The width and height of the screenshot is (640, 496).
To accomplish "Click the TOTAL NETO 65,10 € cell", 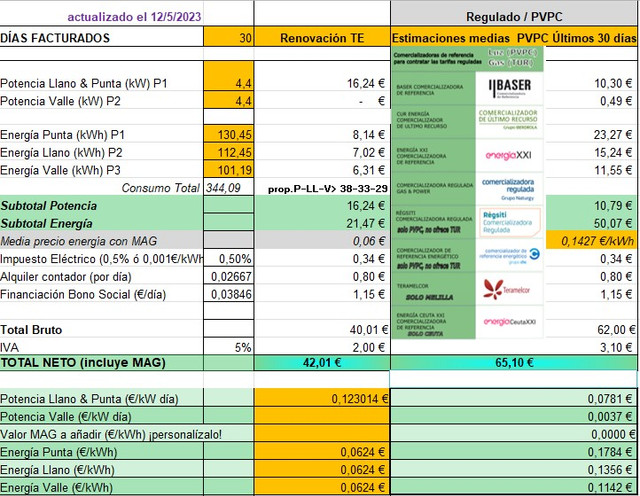I will tap(514, 363).
